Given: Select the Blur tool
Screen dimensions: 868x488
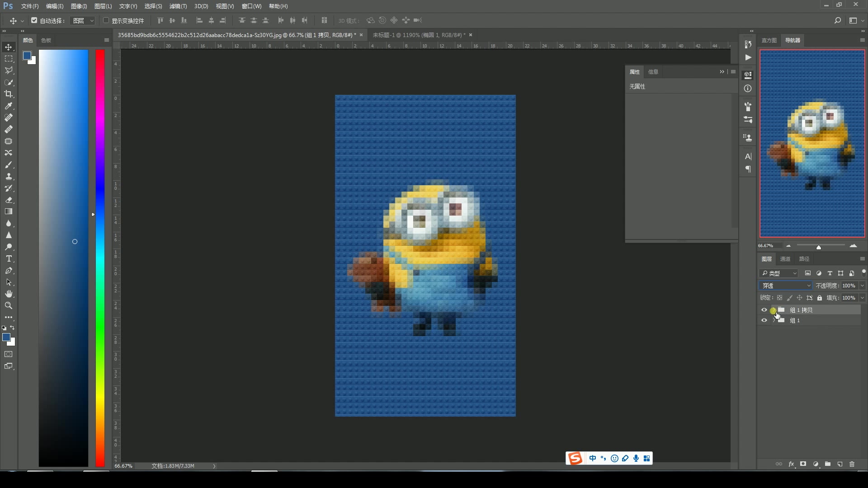Looking at the screenshot, I should pyautogui.click(x=9, y=223).
